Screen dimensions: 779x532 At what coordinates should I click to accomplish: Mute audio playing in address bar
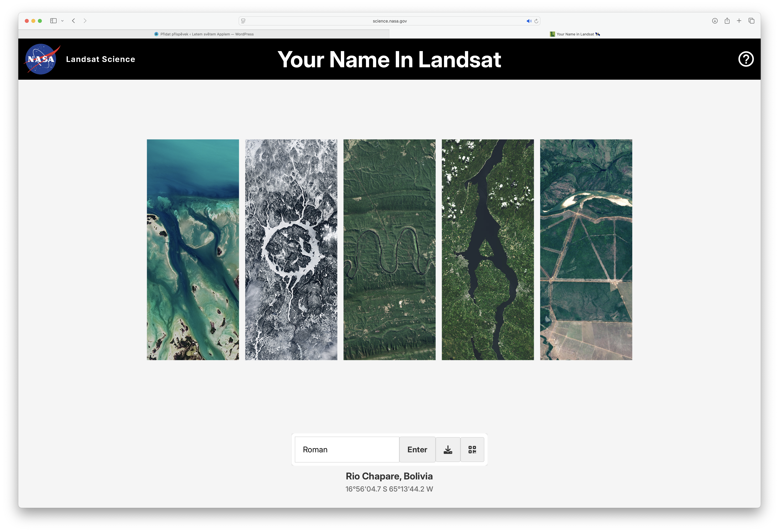click(529, 21)
